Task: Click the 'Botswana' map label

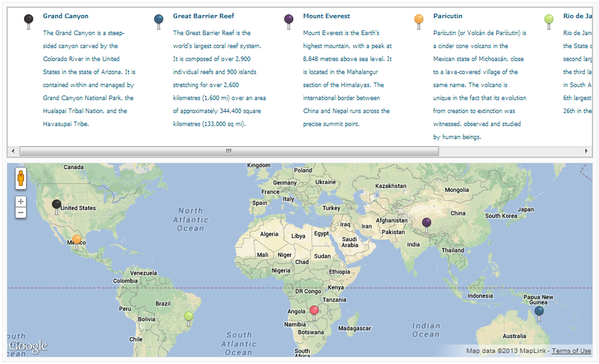Action: 311,332
